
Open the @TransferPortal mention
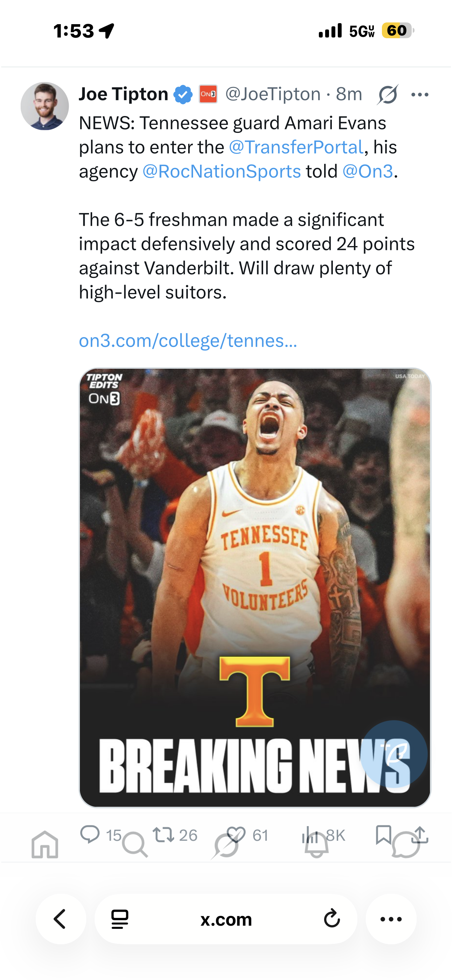point(296,147)
